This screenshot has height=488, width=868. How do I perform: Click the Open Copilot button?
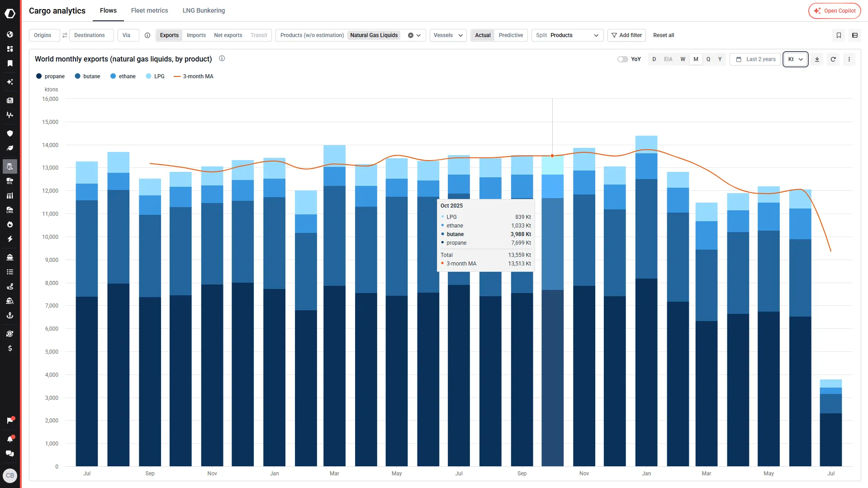835,11
